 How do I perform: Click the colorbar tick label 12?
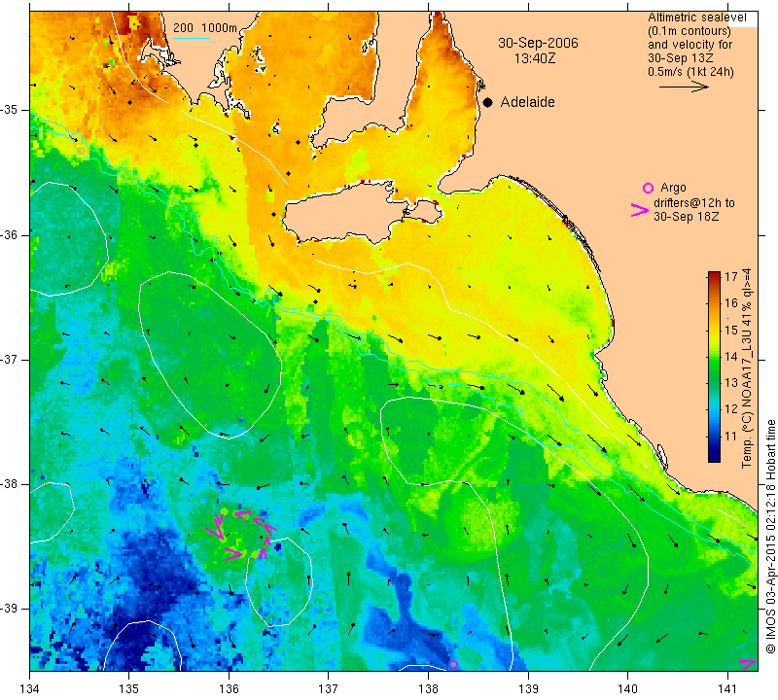click(x=731, y=409)
